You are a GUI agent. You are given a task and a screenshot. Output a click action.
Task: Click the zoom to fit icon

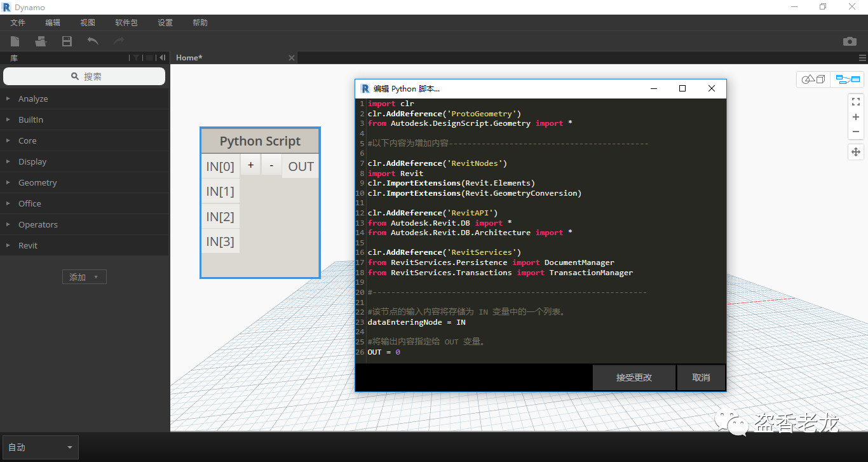[856, 101]
